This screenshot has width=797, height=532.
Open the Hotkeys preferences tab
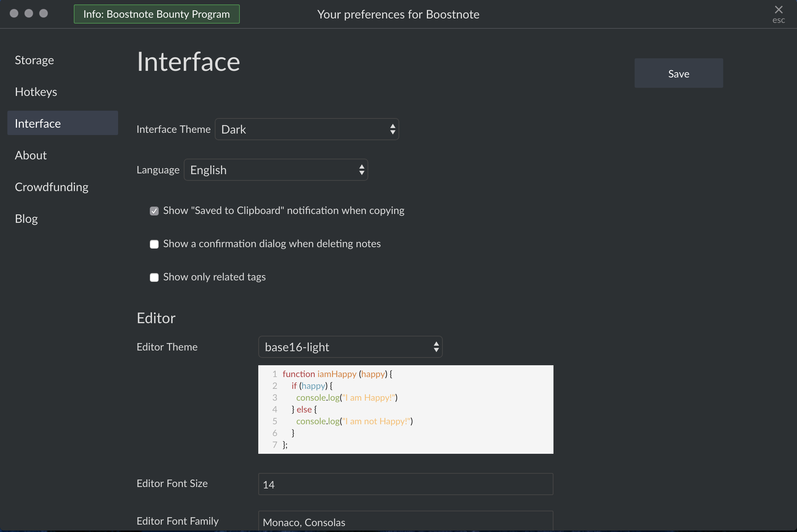click(x=36, y=92)
